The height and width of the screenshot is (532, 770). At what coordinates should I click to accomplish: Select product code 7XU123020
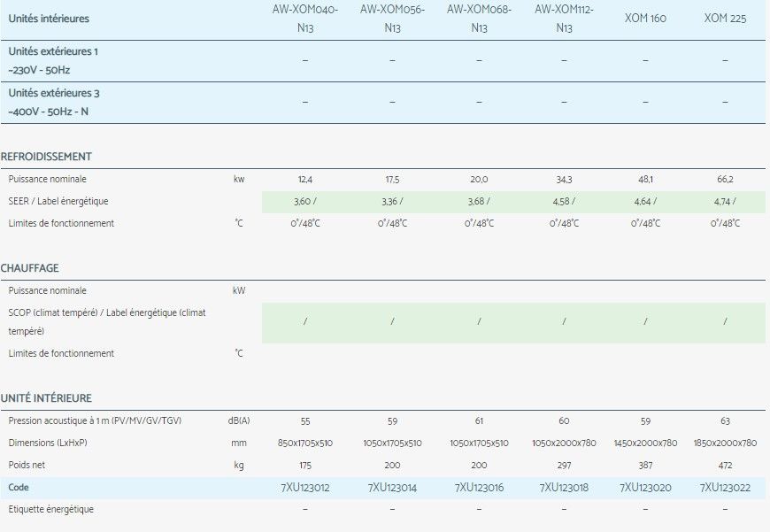click(645, 488)
